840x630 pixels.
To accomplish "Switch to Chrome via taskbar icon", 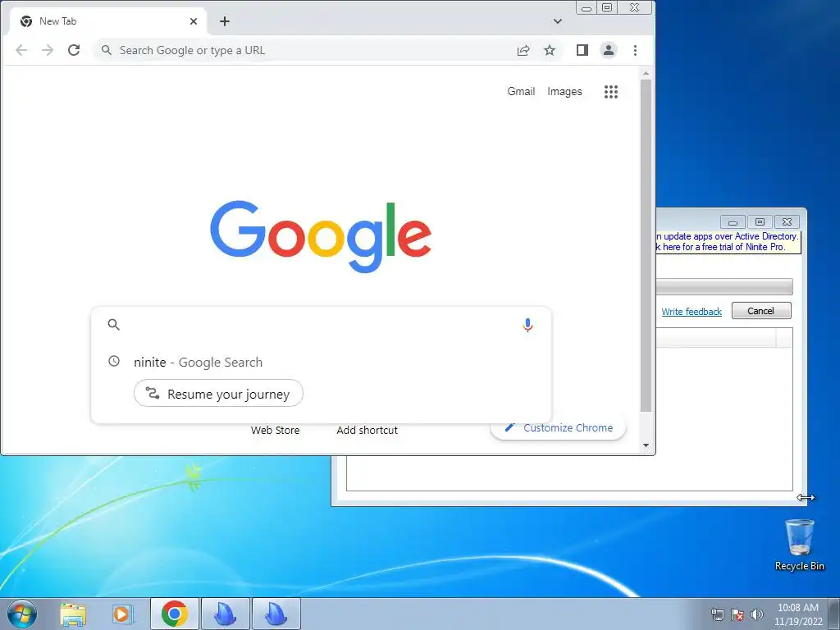I will (x=175, y=614).
